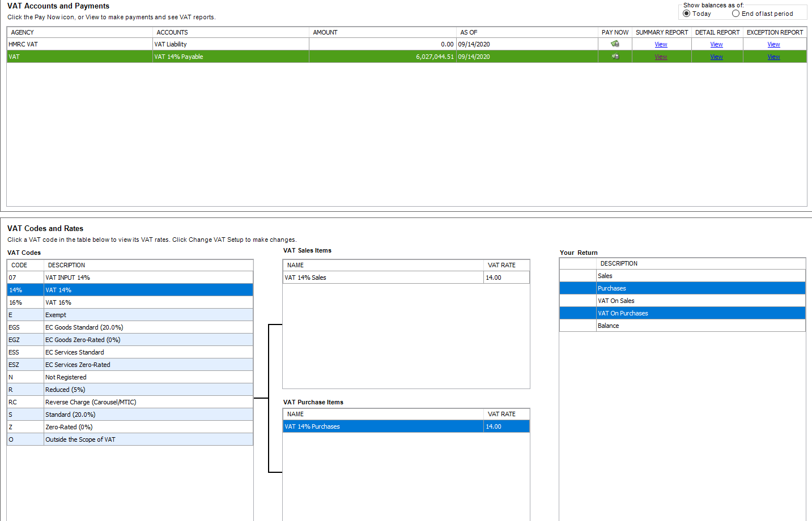
Task: View Exception Report for VAT 14% Payable
Action: click(773, 57)
